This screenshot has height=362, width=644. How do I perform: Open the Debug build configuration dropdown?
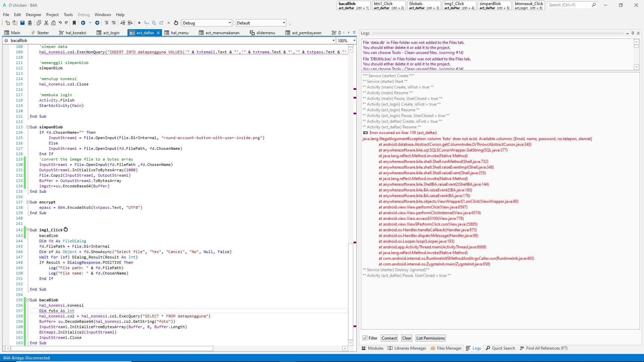coord(230,23)
